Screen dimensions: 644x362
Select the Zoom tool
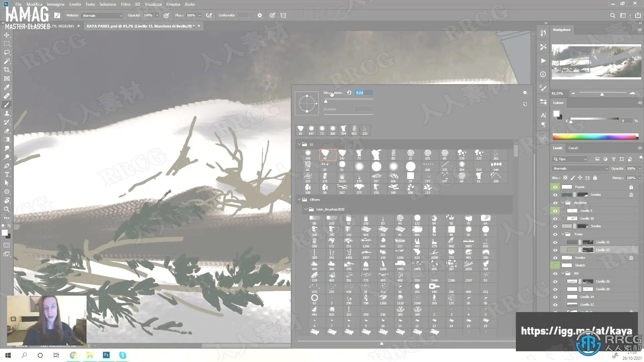click(x=7, y=209)
